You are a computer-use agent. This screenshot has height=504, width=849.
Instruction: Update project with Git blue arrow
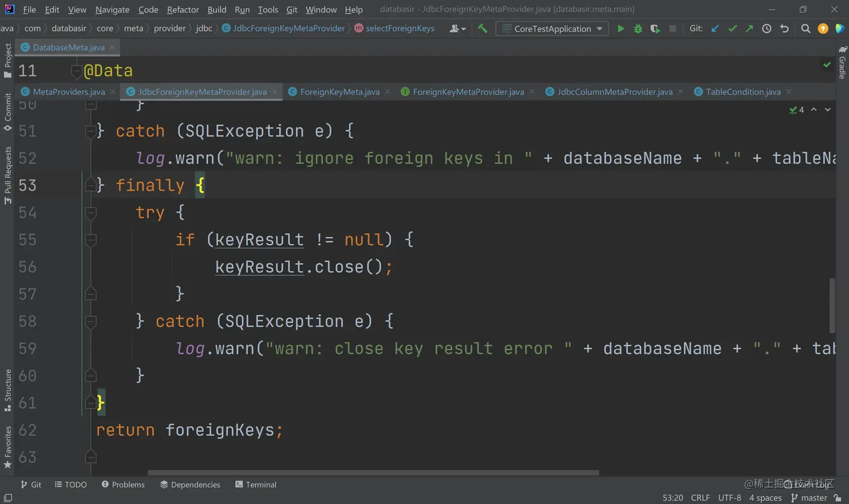point(715,29)
